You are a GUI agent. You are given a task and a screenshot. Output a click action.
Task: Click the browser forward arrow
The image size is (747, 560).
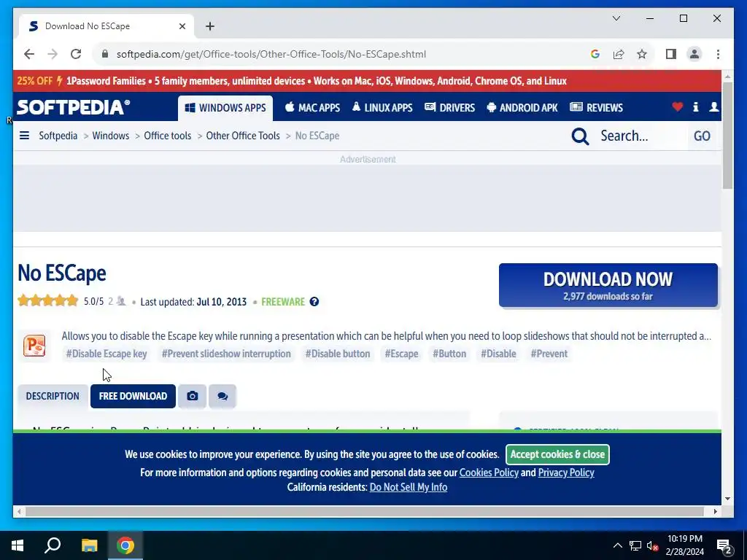53,54
